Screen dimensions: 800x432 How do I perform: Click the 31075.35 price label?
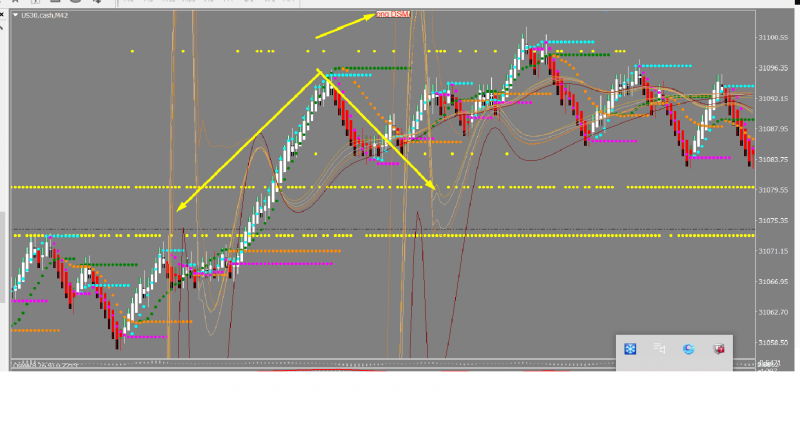click(x=773, y=221)
